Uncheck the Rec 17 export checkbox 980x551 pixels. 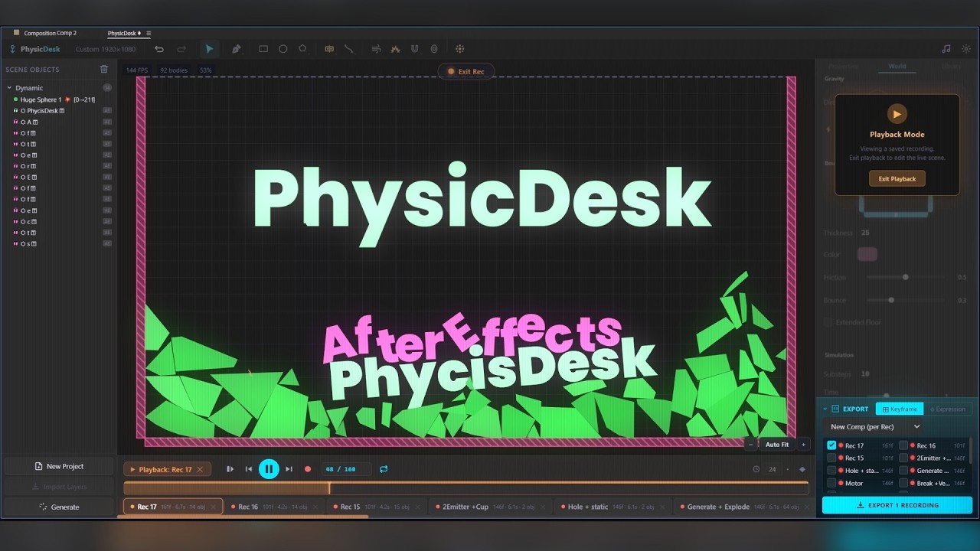pyautogui.click(x=831, y=445)
